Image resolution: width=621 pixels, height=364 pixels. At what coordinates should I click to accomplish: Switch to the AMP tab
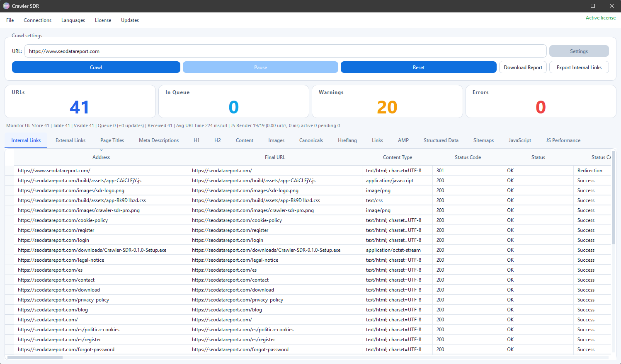(x=403, y=140)
